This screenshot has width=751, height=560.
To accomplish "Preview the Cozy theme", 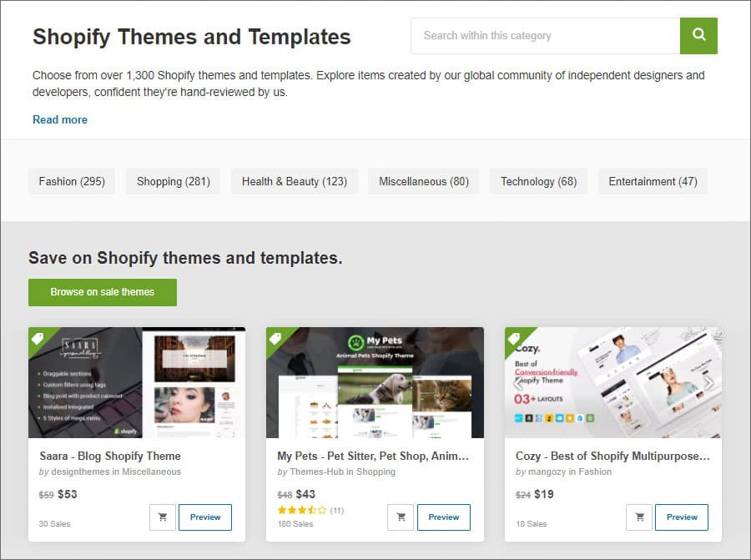I will click(682, 517).
